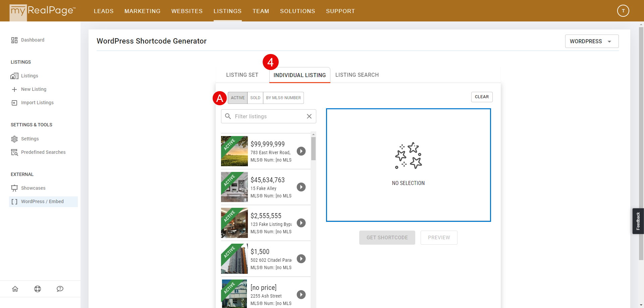
Task: Select arrow for $45,634,763 listing
Action: (x=301, y=187)
